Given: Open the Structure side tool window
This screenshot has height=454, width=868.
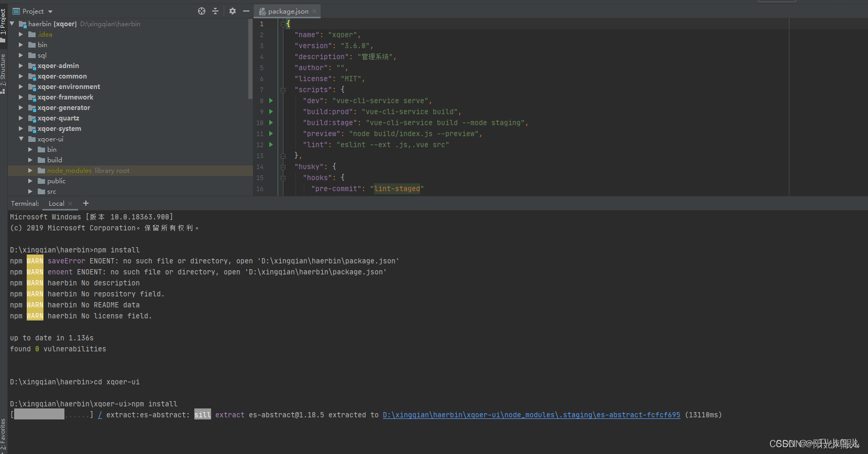Looking at the screenshot, I should 3,73.
